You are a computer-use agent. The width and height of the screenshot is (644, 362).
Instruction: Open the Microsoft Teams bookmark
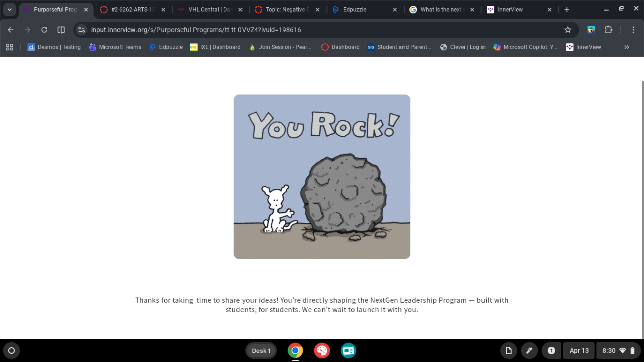pyautogui.click(x=115, y=47)
